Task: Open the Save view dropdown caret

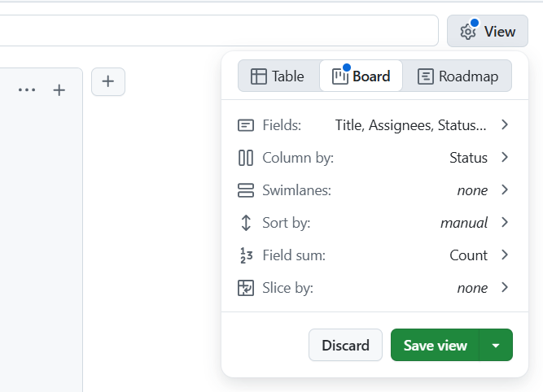Action: [496, 345]
